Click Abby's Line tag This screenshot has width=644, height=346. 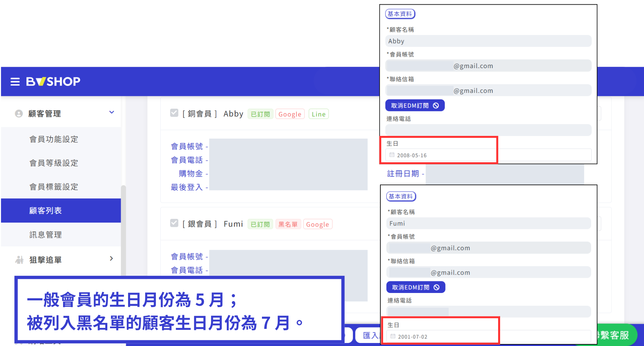pyautogui.click(x=319, y=114)
